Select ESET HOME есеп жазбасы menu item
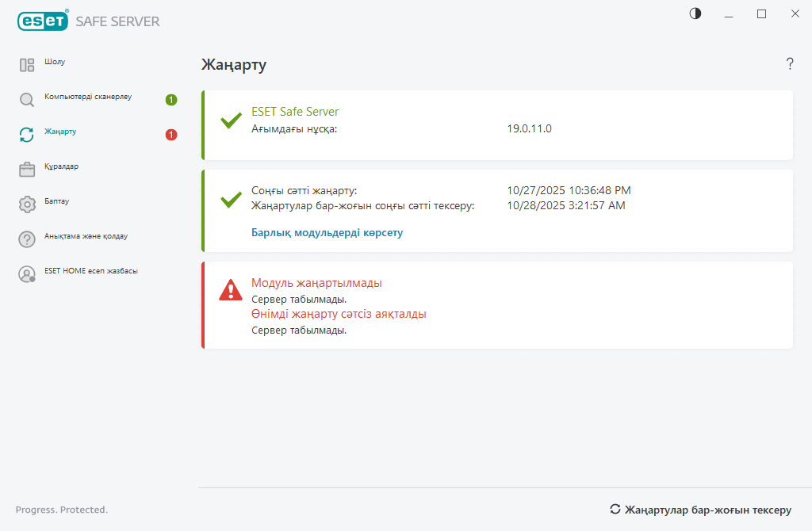This screenshot has width=812, height=531. point(91,271)
